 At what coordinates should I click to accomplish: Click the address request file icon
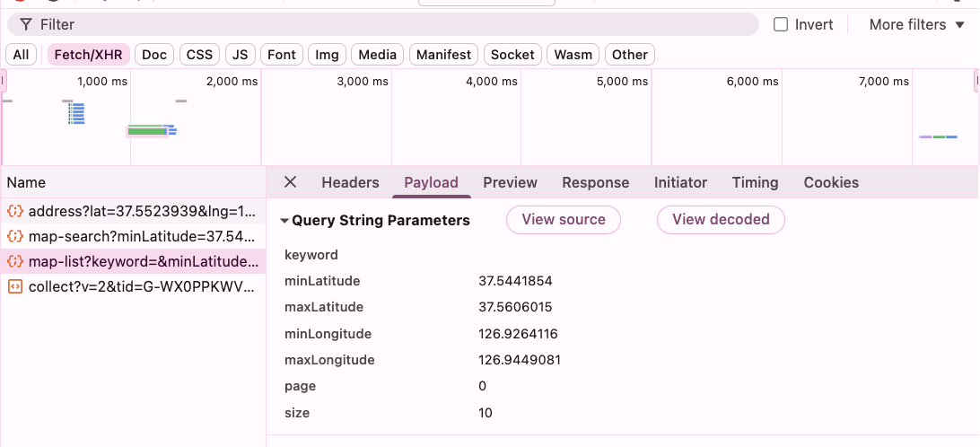[14, 212]
